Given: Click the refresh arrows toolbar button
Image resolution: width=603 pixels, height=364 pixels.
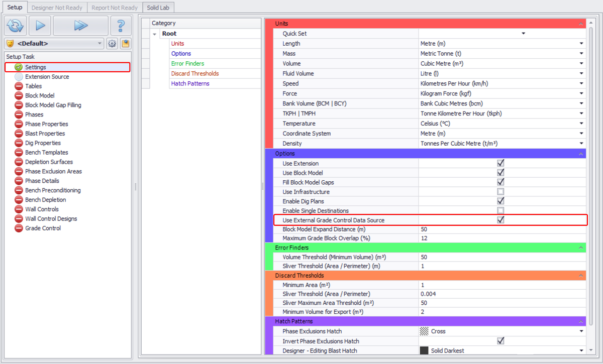Looking at the screenshot, I should tap(16, 25).
